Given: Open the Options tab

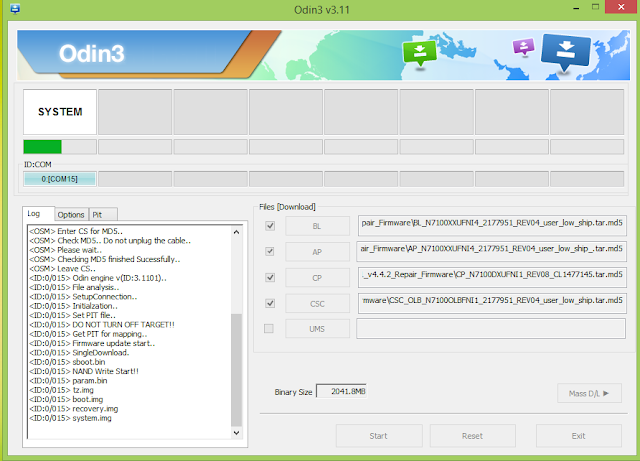Looking at the screenshot, I should pyautogui.click(x=71, y=214).
